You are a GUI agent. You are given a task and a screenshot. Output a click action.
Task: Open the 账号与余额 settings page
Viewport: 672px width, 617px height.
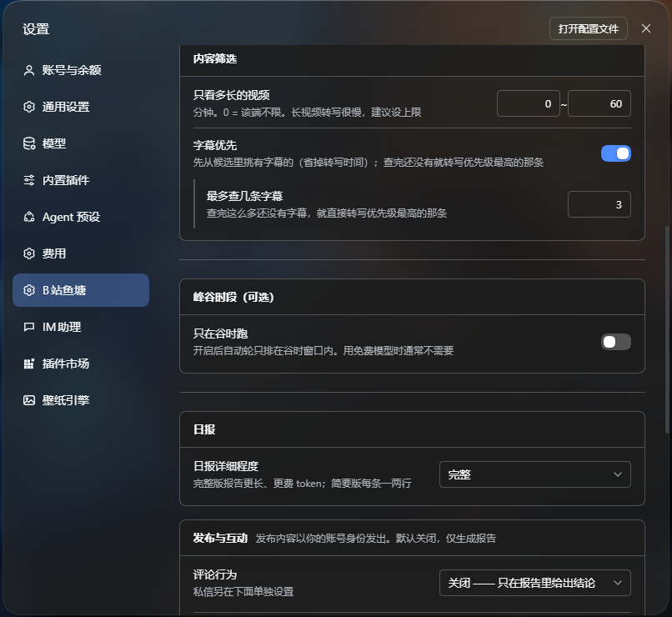coord(81,70)
